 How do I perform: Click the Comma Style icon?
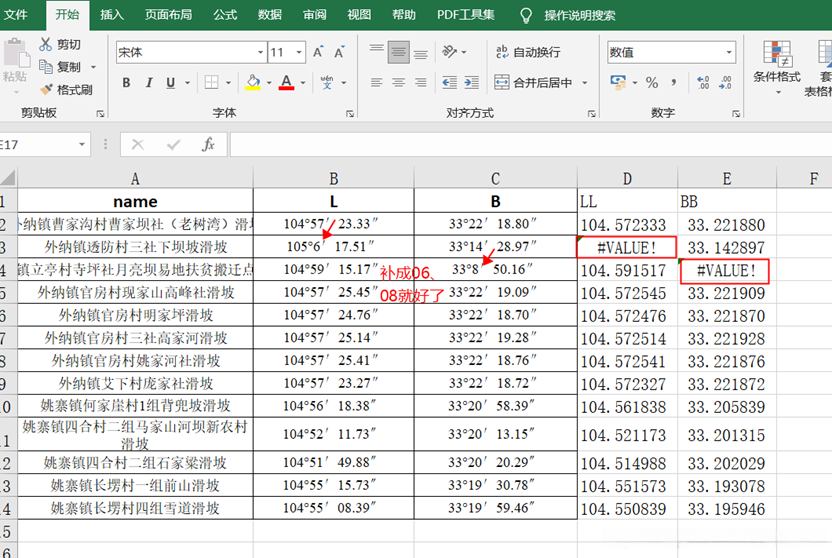tap(674, 83)
